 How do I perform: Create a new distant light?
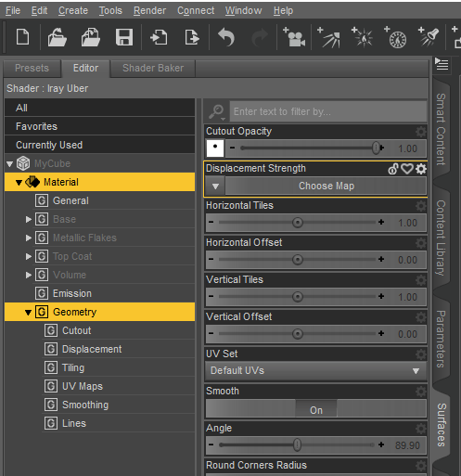pos(328,37)
